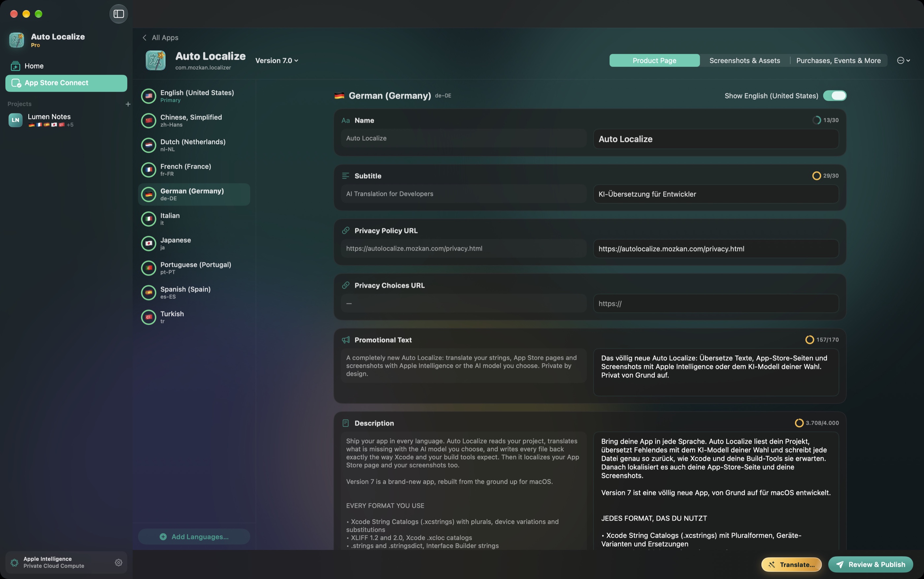Toggle the sidebar visibility icon
This screenshot has width=924, height=579.
pos(118,14)
